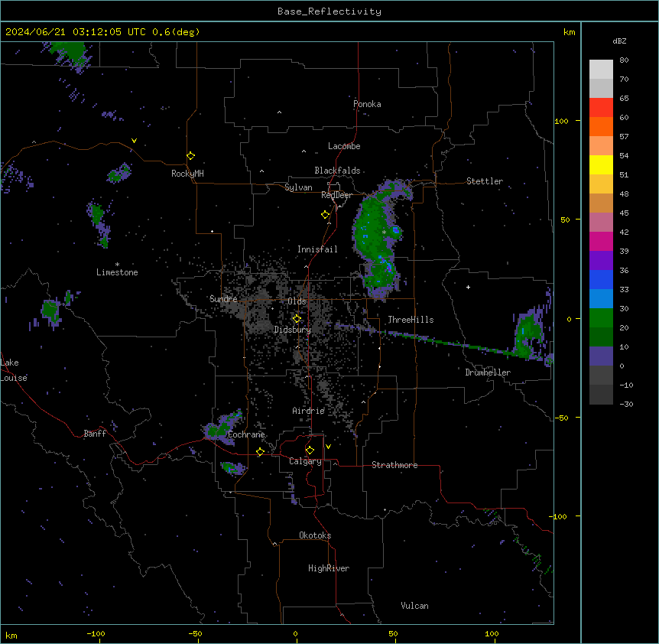Click the yellow diamond marker above Didsbury

297,319
